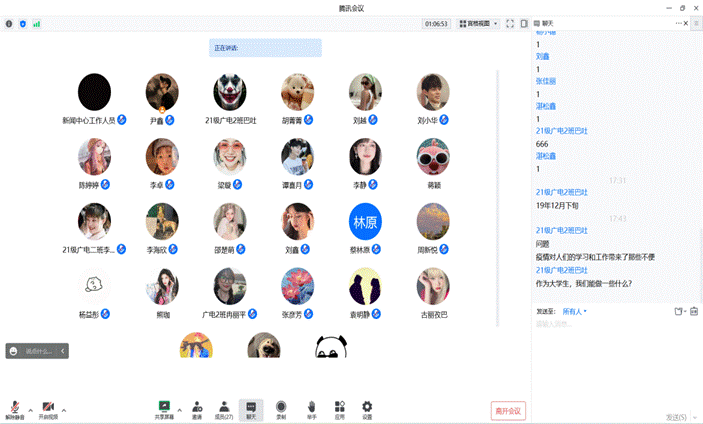
Task: Start recording with the record icon
Action: click(x=281, y=410)
